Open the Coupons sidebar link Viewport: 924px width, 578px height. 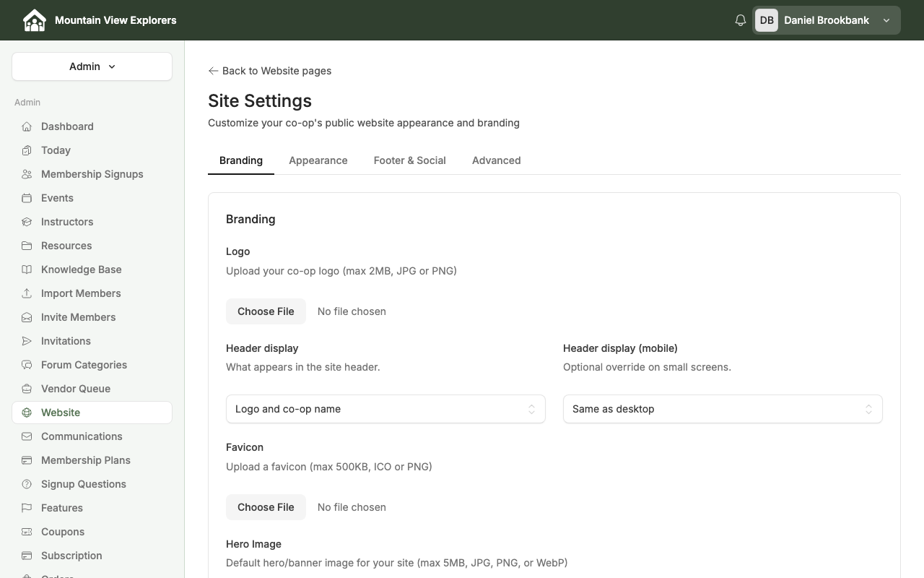pos(92,532)
